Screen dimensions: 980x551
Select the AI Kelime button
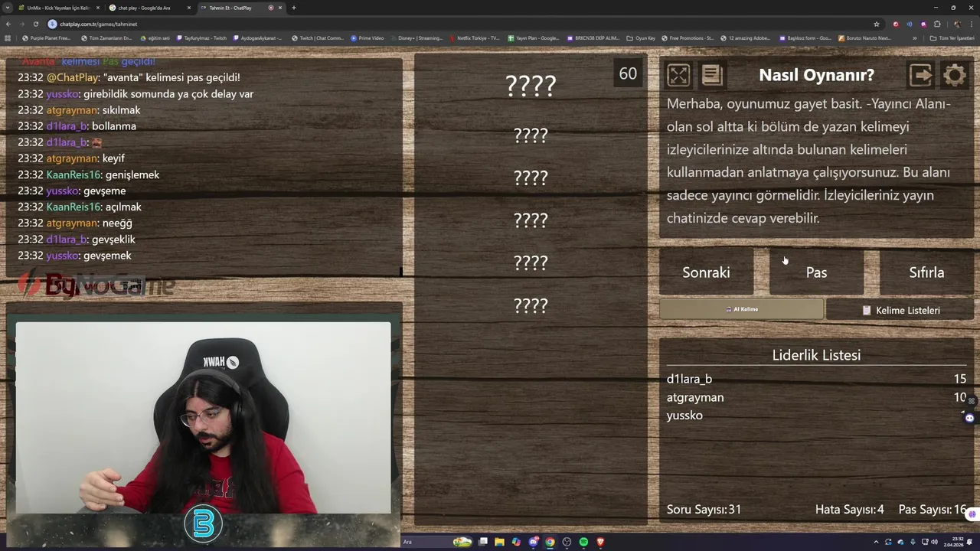[x=741, y=309]
